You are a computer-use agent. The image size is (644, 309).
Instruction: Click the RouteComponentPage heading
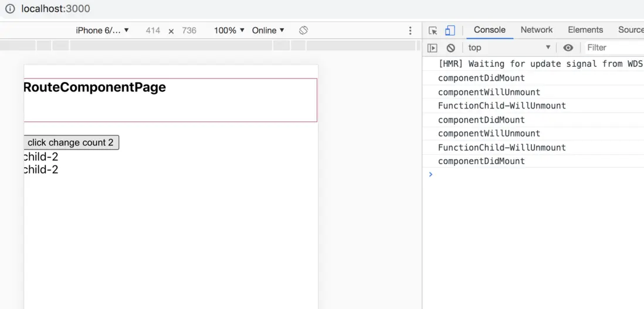click(95, 87)
